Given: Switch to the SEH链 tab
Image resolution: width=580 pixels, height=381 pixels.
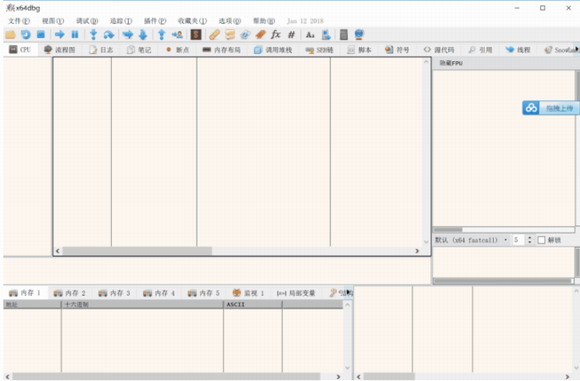Looking at the screenshot, I should (320, 50).
